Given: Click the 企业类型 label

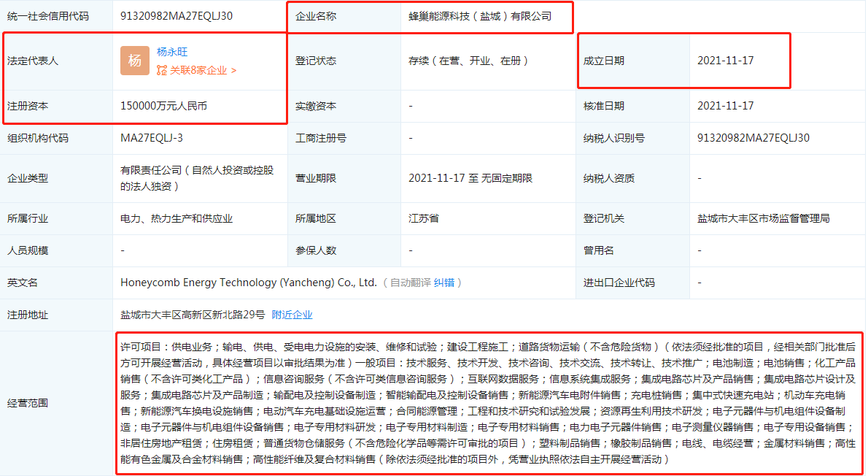Looking at the screenshot, I should (x=27, y=178).
